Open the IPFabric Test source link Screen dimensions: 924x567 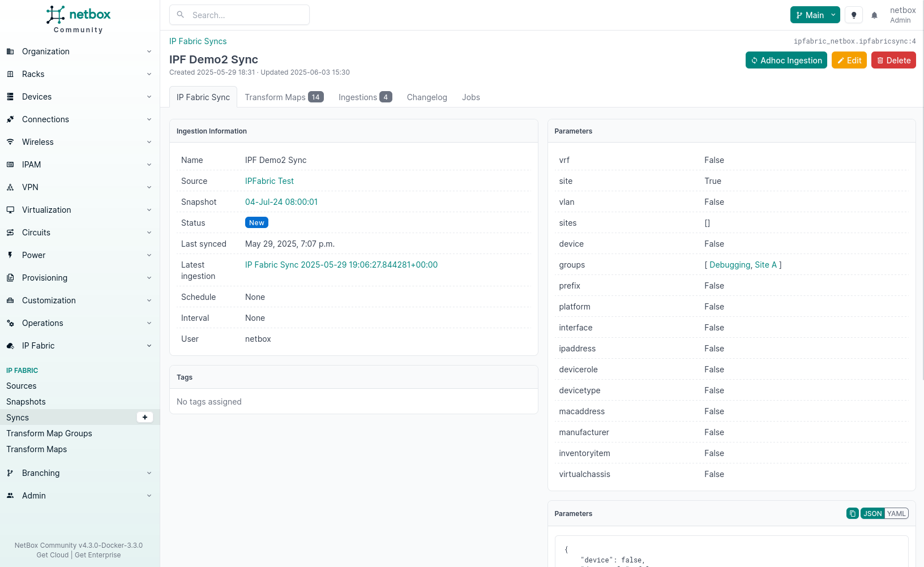(269, 181)
